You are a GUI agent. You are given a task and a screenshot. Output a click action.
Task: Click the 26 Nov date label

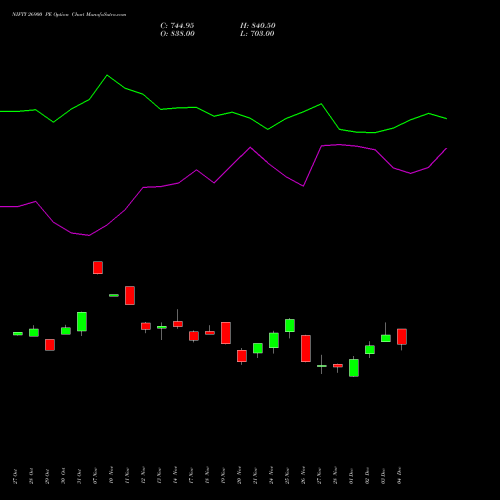pyautogui.click(x=303, y=476)
